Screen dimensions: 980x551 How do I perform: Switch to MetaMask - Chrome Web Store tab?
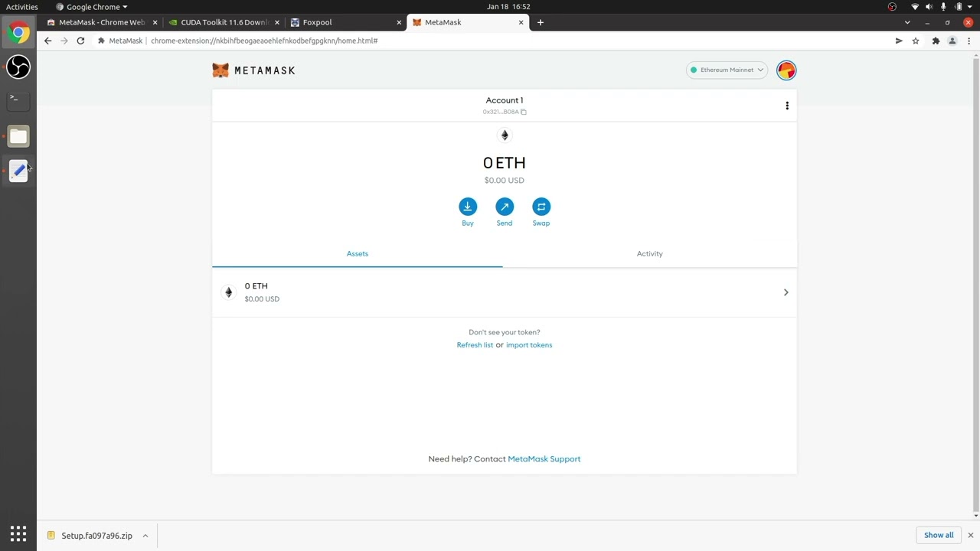click(101, 22)
